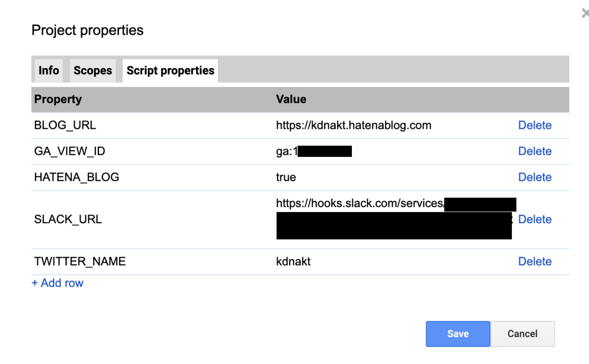Edit the SLACK_URL webhook value
Viewport: 589px width, 364px height.
[x=395, y=218]
